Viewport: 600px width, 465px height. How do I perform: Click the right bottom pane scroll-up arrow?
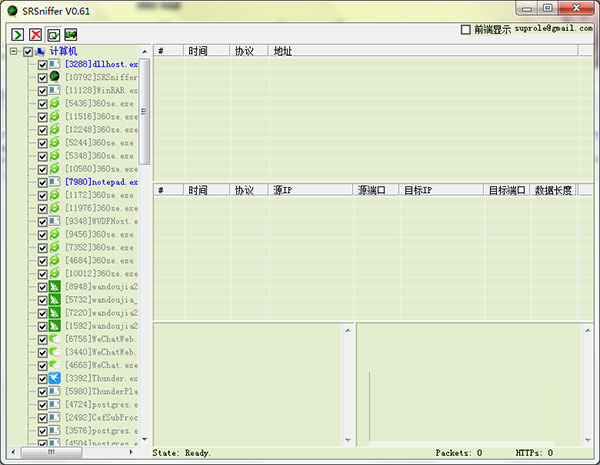tap(588, 330)
